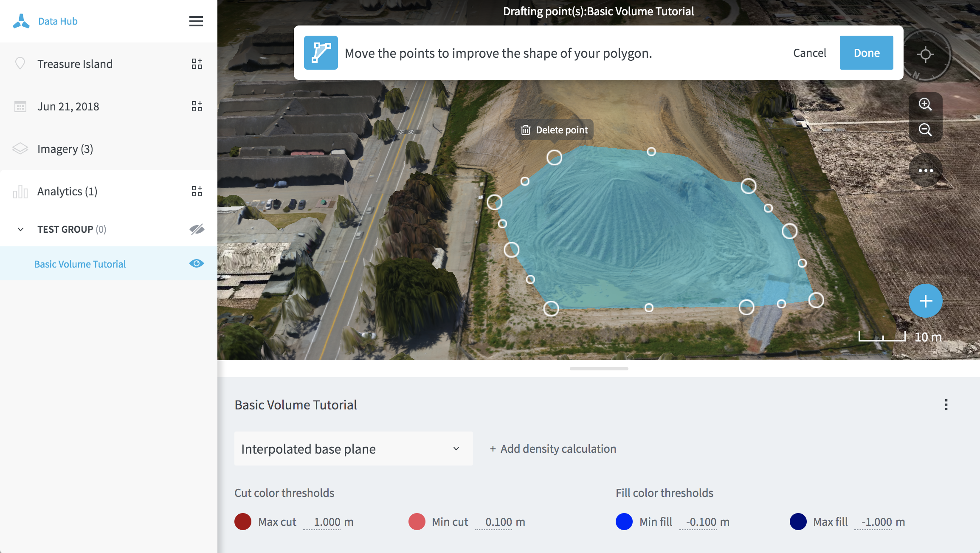Click the Treasure Island location pin icon
Screen dimensions: 980x553
point(20,64)
